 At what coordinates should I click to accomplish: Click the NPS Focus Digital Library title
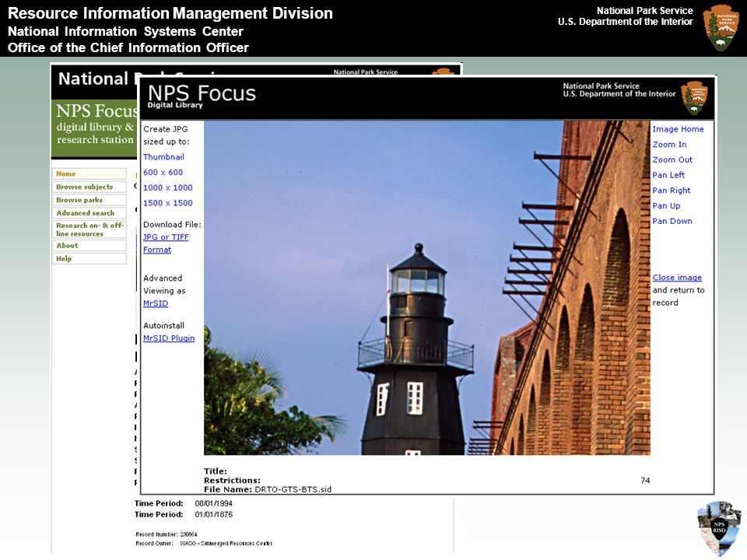[x=202, y=96]
